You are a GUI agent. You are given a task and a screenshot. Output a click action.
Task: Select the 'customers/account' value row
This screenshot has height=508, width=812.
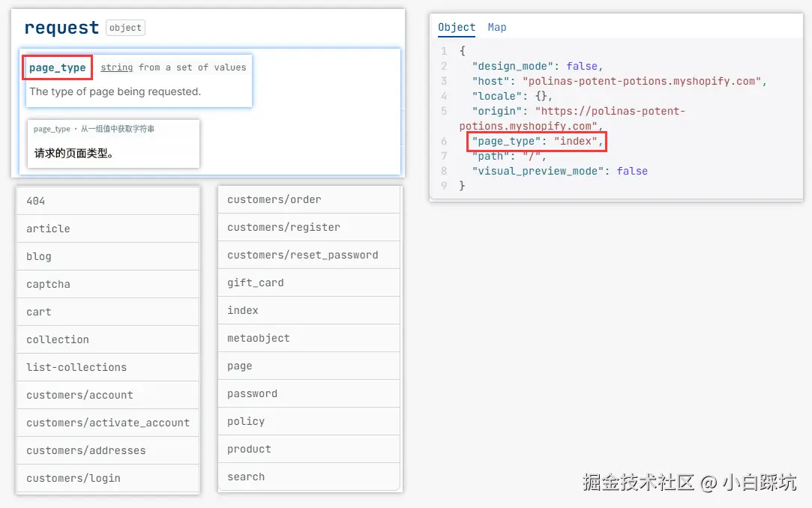pos(108,395)
